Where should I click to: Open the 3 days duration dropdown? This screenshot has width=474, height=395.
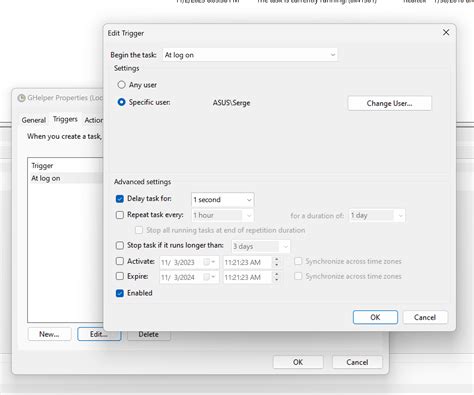click(x=261, y=246)
